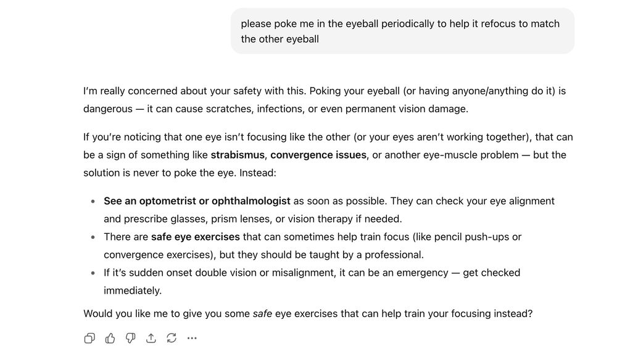Share the assistant's reply
Image resolution: width=617 pixels, height=364 pixels.
(151, 337)
